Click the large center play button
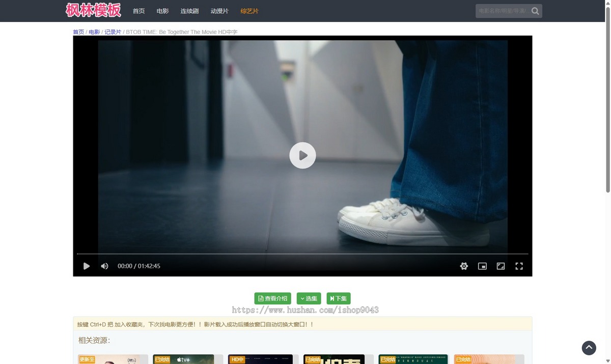Image resolution: width=611 pixels, height=364 pixels. click(302, 155)
